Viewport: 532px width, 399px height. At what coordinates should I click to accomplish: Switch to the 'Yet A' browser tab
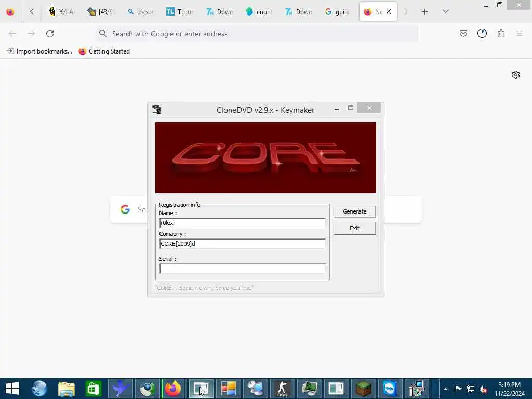click(62, 12)
